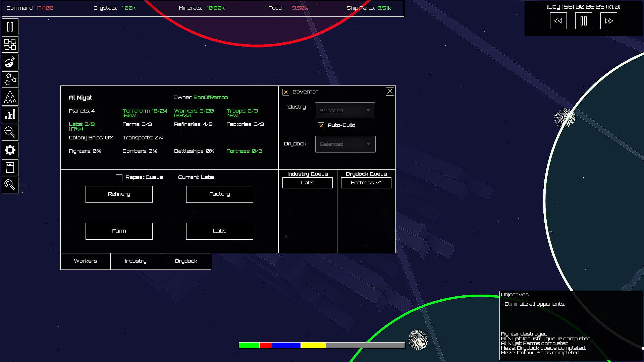
Task: Click the window panel sidebar icon
Action: [x=10, y=168]
